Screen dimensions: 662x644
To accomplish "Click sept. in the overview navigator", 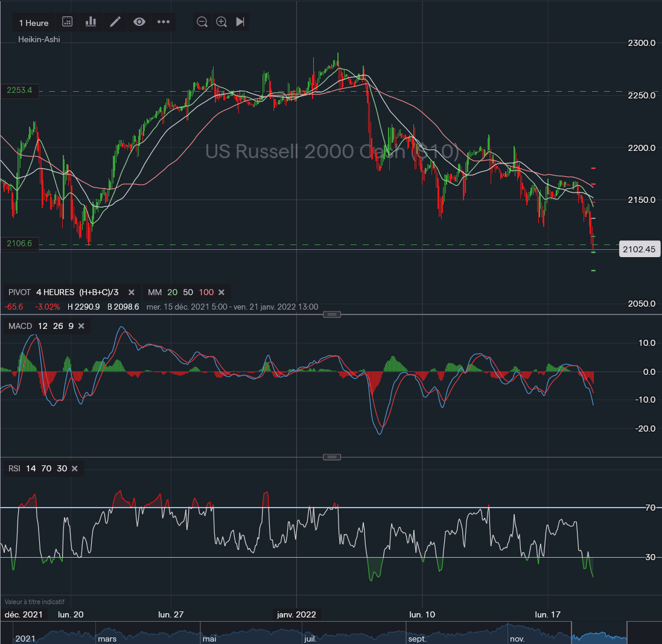I will click(417, 639).
